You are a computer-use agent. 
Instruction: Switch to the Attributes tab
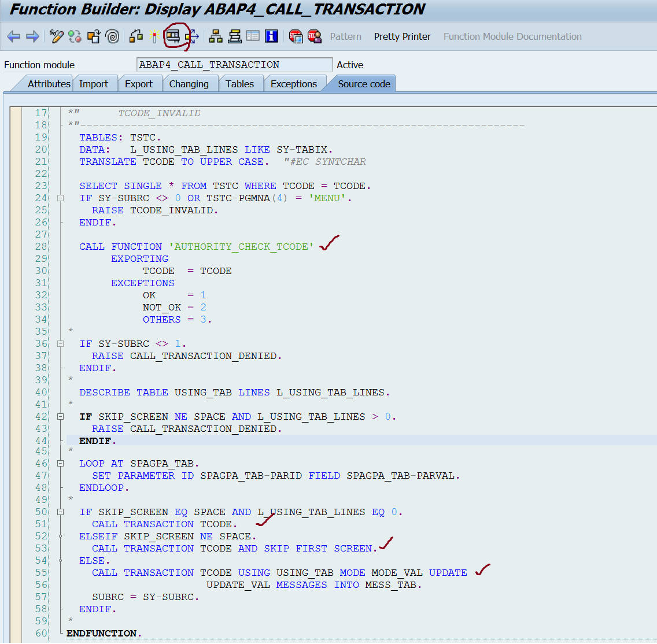pyautogui.click(x=49, y=83)
